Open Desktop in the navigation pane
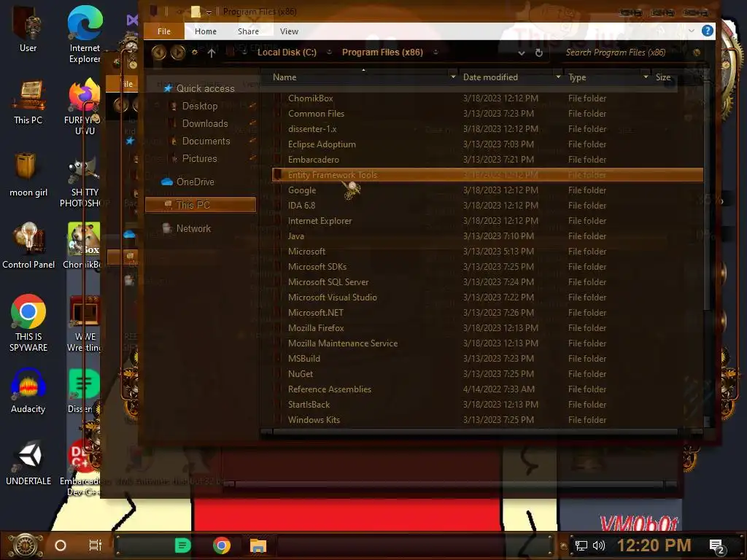 [200, 106]
